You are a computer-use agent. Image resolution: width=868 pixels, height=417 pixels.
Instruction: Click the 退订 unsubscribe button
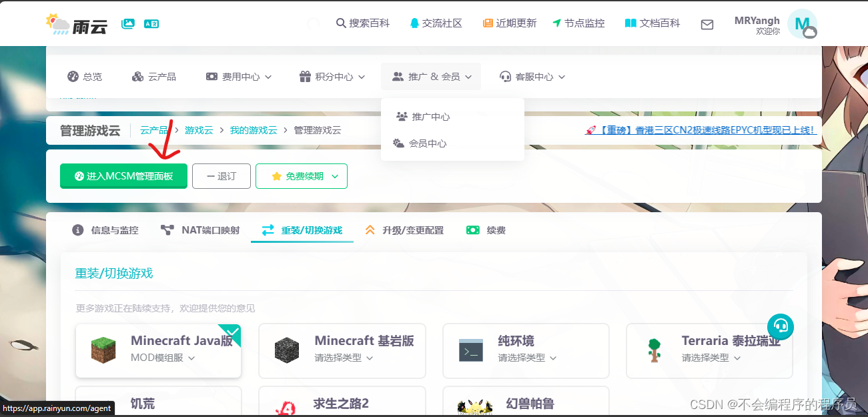pyautogui.click(x=222, y=176)
